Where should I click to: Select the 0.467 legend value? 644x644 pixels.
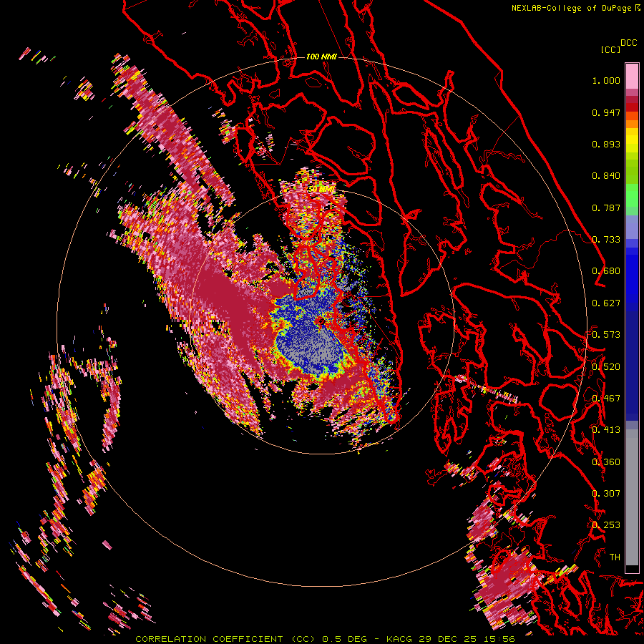[606, 399]
